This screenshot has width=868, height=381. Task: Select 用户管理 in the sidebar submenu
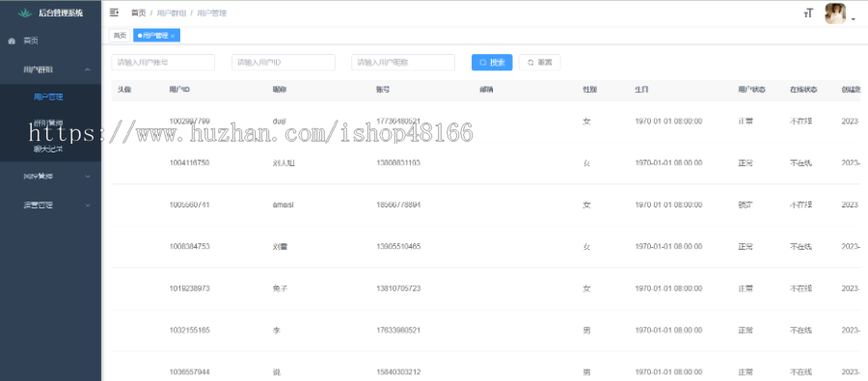point(49,96)
